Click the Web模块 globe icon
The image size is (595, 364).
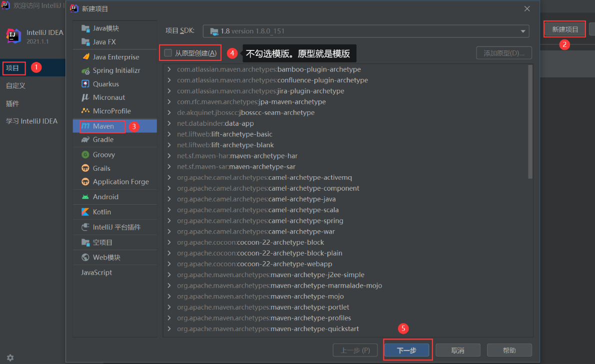[x=85, y=258]
